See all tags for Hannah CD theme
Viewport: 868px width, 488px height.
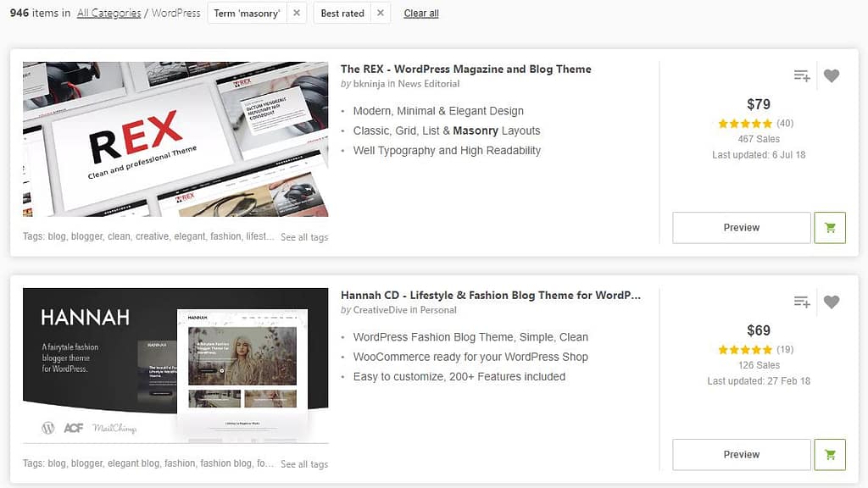tap(304, 463)
